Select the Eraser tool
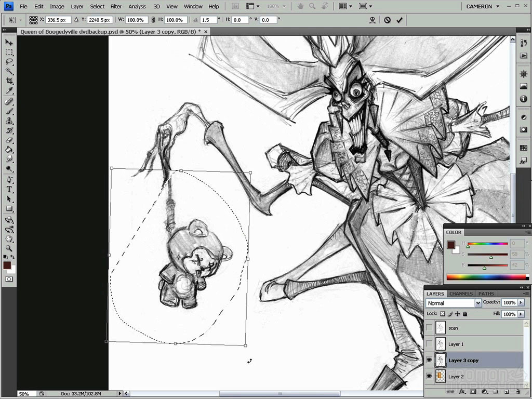 (9, 139)
